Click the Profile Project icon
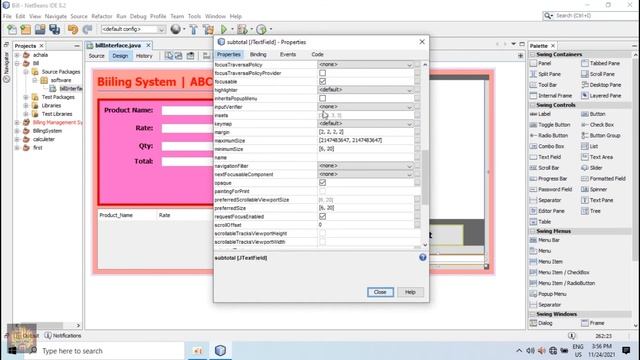Viewport: 640px width, 360px height. (261, 29)
